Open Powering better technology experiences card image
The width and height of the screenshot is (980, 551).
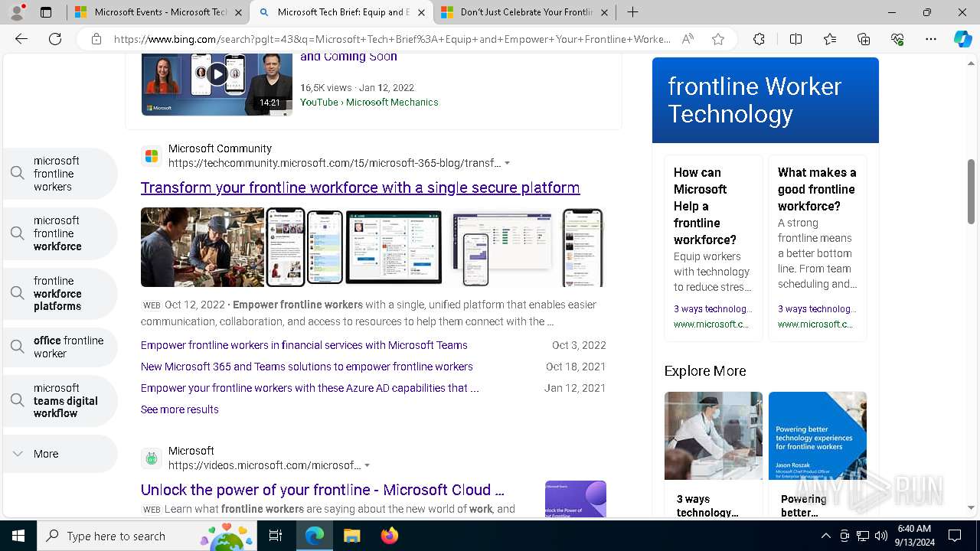[x=818, y=435]
